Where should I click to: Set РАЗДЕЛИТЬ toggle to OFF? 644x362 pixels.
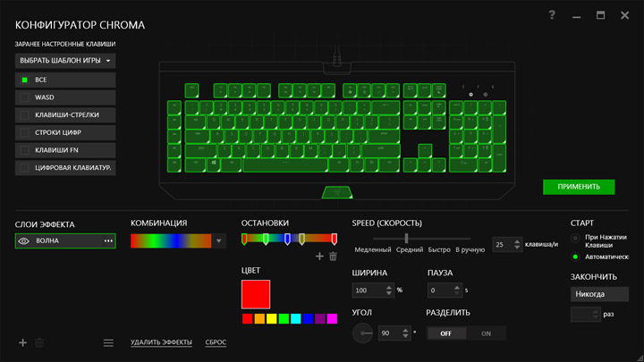coord(446,333)
